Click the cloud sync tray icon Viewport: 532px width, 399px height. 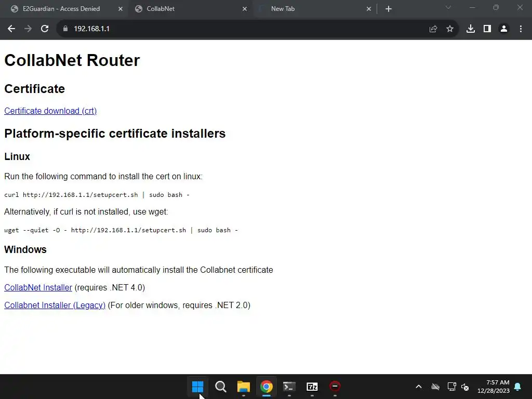[x=435, y=387]
